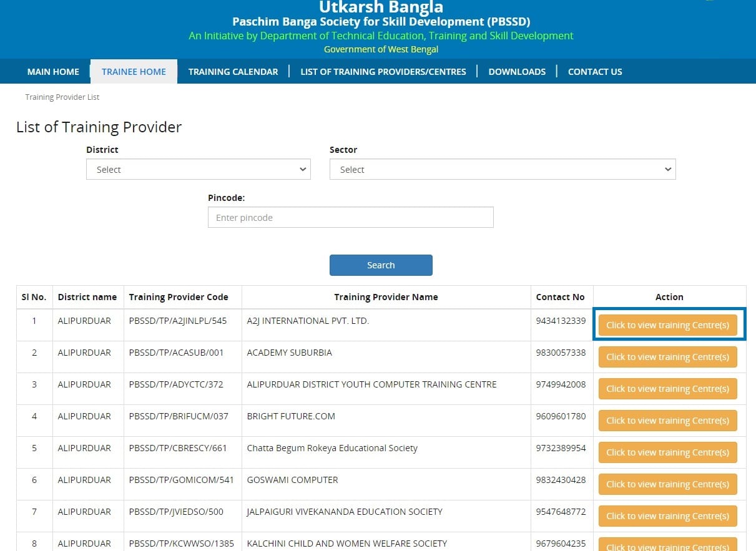This screenshot has width=756, height=551.
Task: Select code PBSSD/TP/GOMICOM/541
Action: (181, 480)
